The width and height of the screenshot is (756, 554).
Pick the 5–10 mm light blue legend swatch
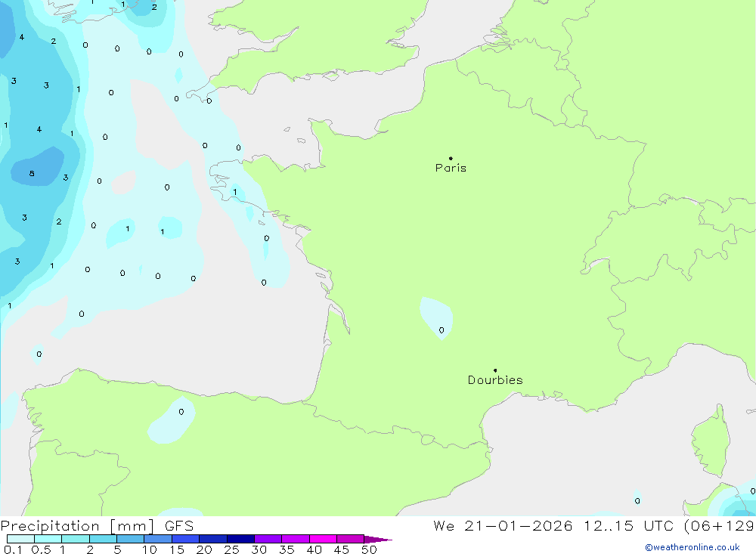[131, 539]
